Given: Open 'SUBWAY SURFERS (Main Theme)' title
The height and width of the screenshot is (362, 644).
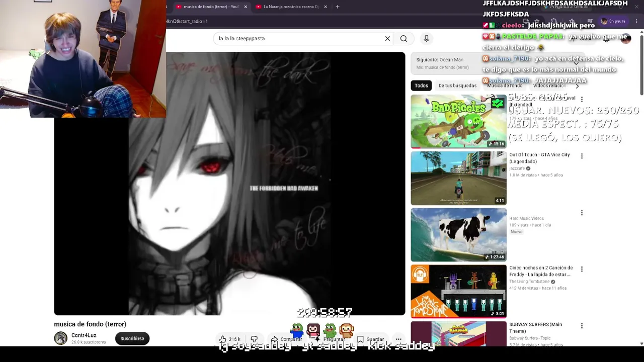Looking at the screenshot, I should (x=535, y=328).
